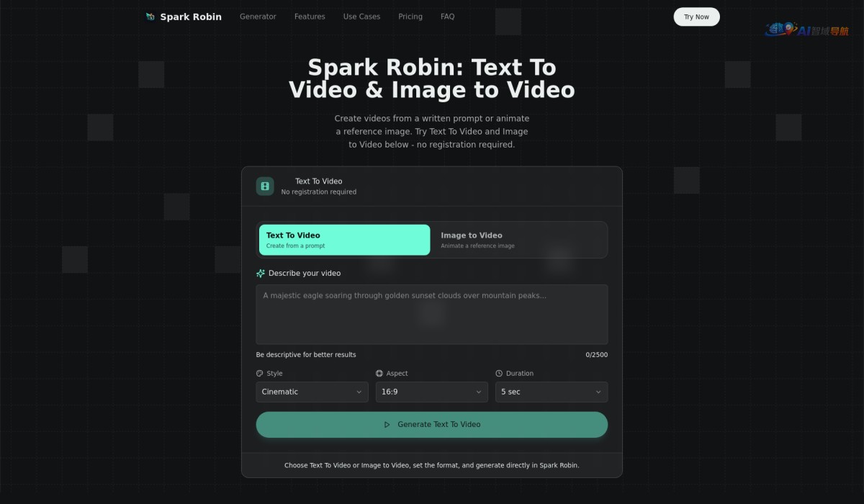Click the 'No registration required' subtitle
This screenshot has height=504, width=864.
tap(319, 192)
